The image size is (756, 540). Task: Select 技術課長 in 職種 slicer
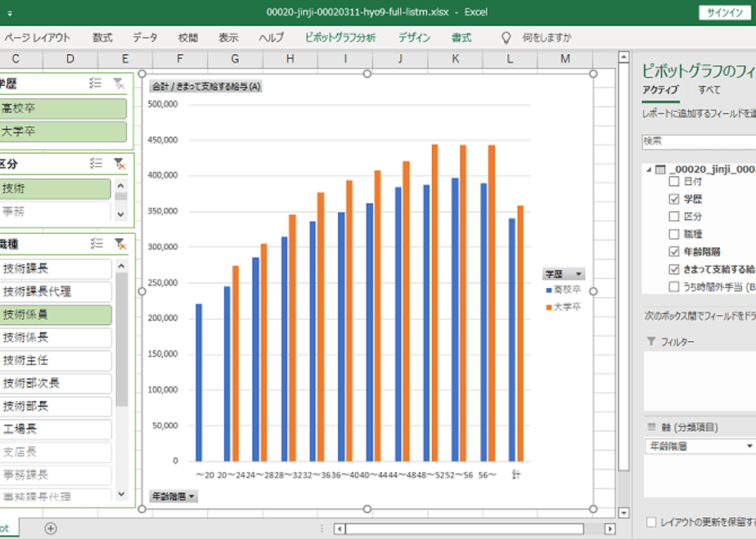pyautogui.click(x=56, y=268)
